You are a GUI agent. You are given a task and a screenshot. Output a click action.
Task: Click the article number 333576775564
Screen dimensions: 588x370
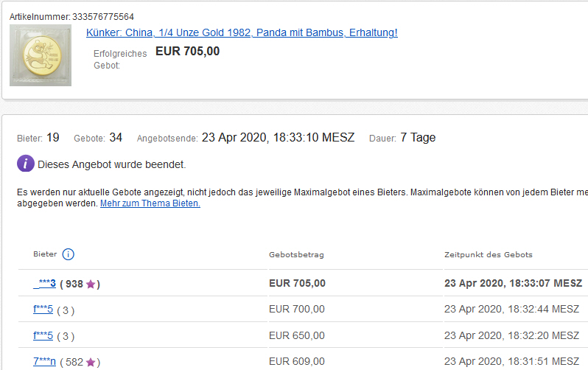point(102,16)
